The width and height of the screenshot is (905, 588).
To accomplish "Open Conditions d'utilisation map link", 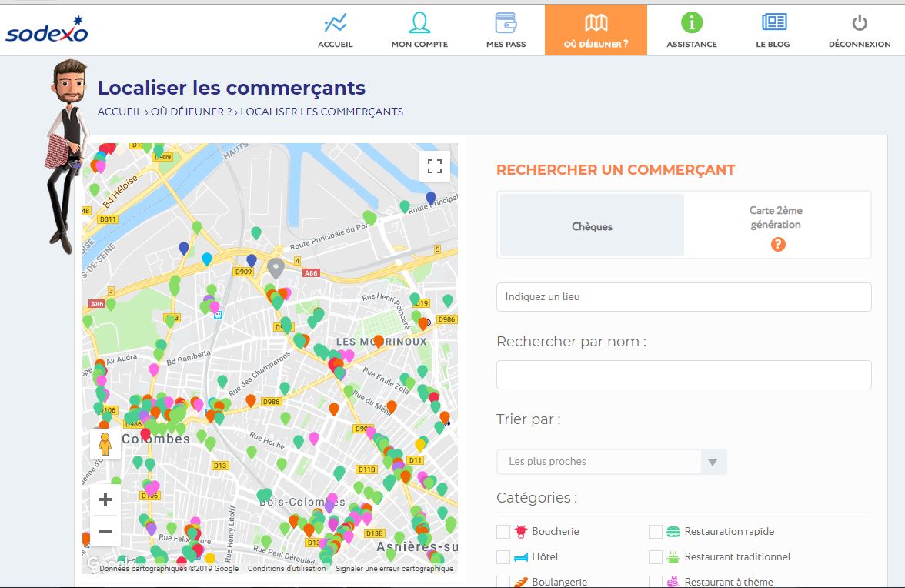I will pos(286,569).
